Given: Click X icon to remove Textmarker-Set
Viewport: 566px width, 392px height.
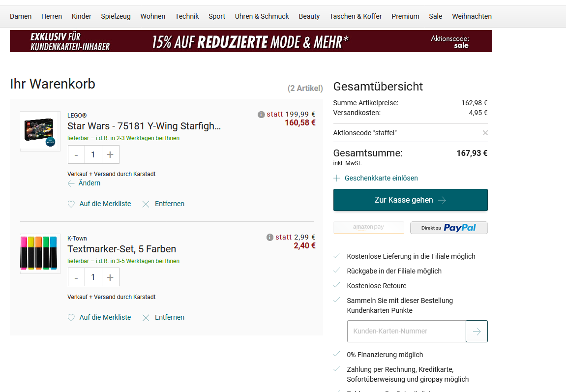Looking at the screenshot, I should coord(146,318).
